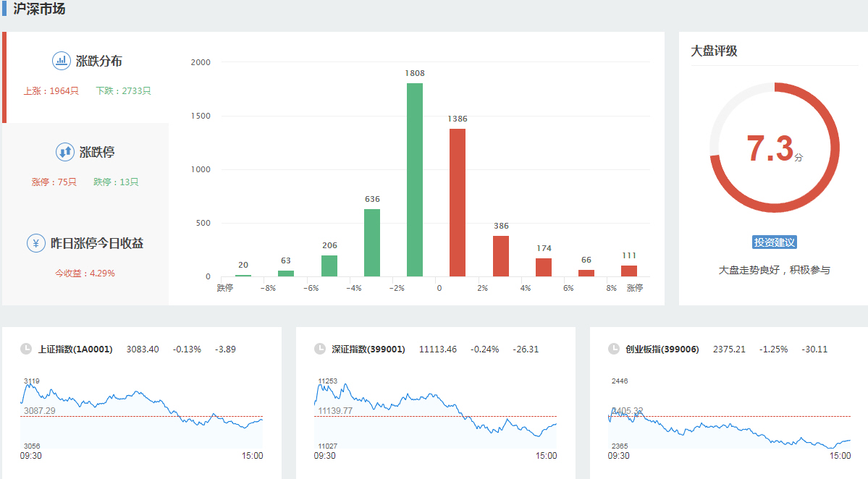Image resolution: width=868 pixels, height=479 pixels.
Task: Click the clock icon next to 上证指数
Action: 26,349
